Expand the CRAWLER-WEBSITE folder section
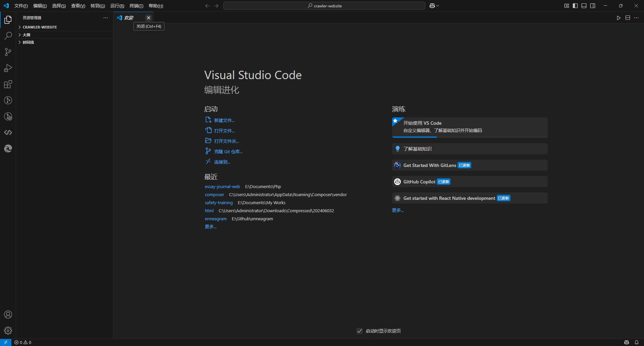Image resolution: width=644 pixels, height=346 pixels. point(64,27)
